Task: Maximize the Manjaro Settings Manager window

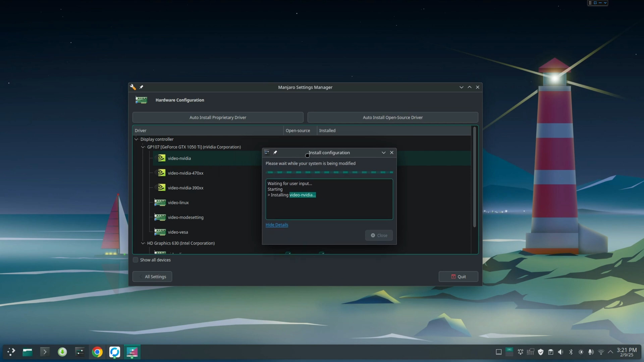Action: tap(470, 87)
